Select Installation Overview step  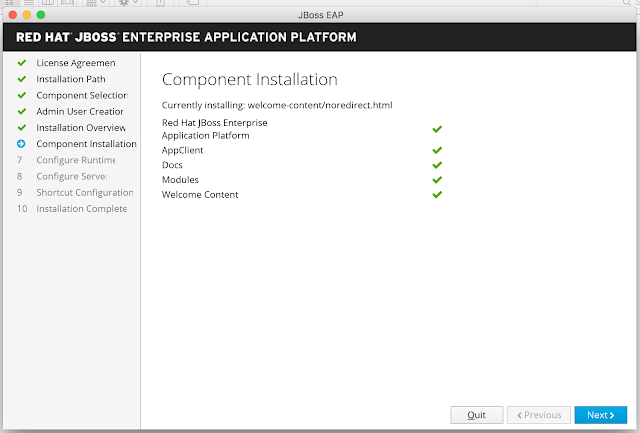(81, 128)
